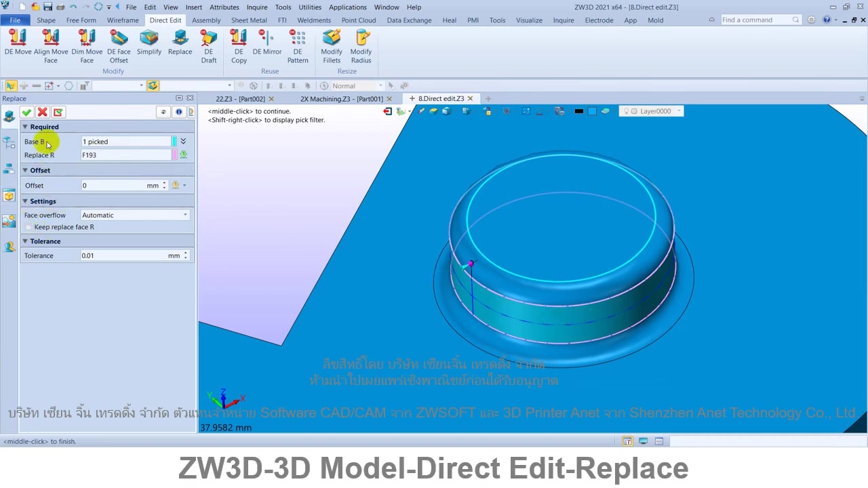The width and height of the screenshot is (868, 488).
Task: Toggle the eye visibility button in Replace panel
Action: coord(163,112)
